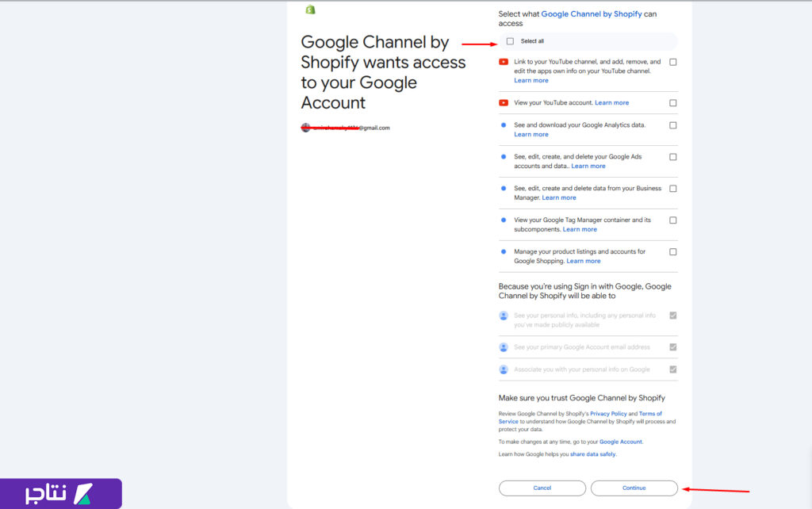Enable the Google Tag Manager container checkbox
The height and width of the screenshot is (509, 812).
tap(672, 220)
